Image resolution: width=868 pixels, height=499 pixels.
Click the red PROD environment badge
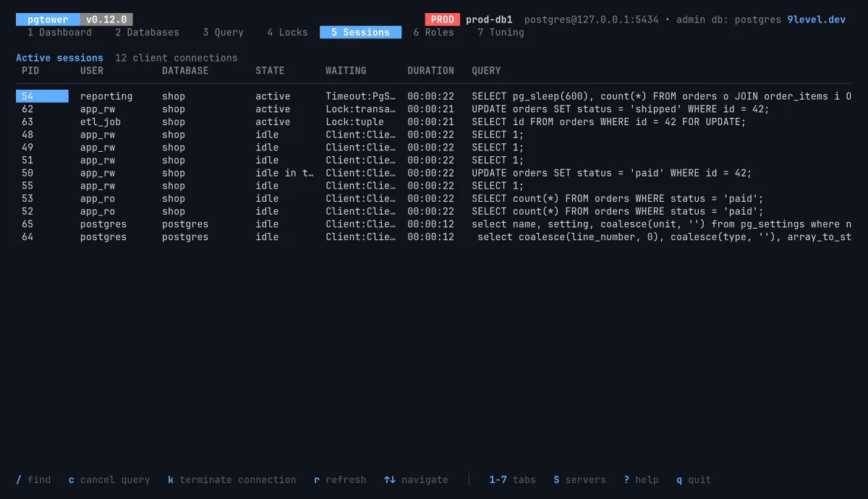click(x=442, y=20)
